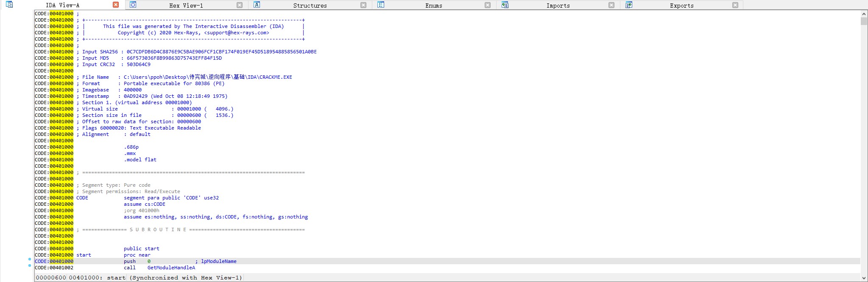Click 'This file was generated by' line
The image size is (868, 282).
tap(193, 26)
